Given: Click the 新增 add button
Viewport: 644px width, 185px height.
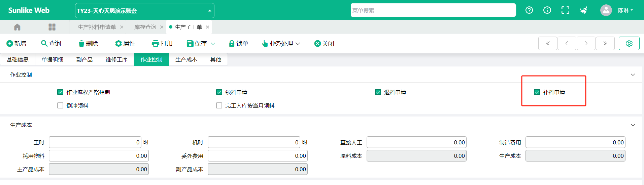Looking at the screenshot, I should 16,43.
